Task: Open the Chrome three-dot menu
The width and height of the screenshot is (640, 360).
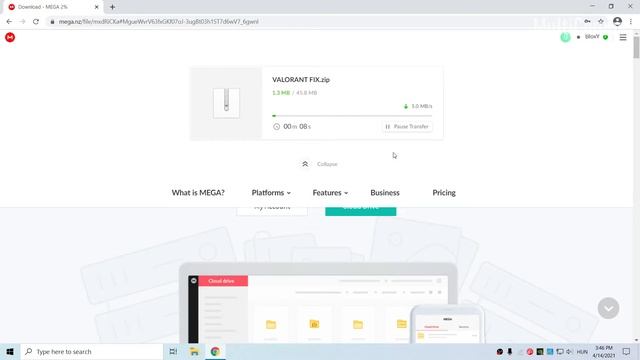Action: [x=631, y=21]
